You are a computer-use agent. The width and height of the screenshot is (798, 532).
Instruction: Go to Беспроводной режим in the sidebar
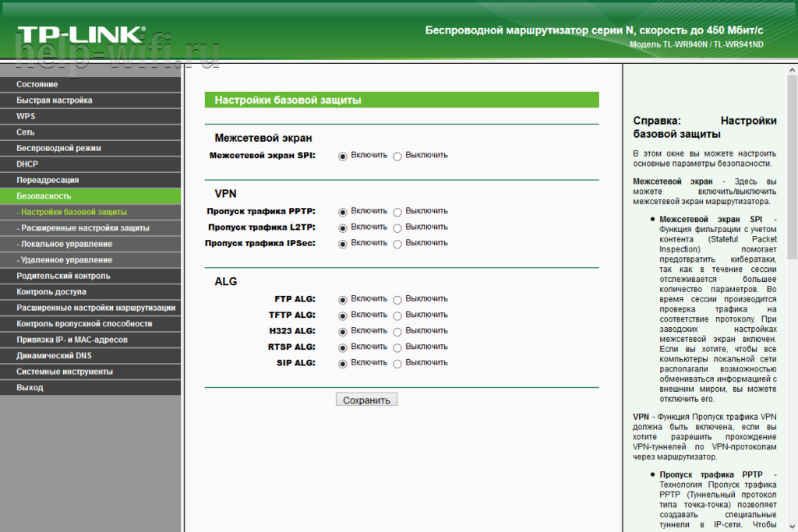[x=59, y=148]
